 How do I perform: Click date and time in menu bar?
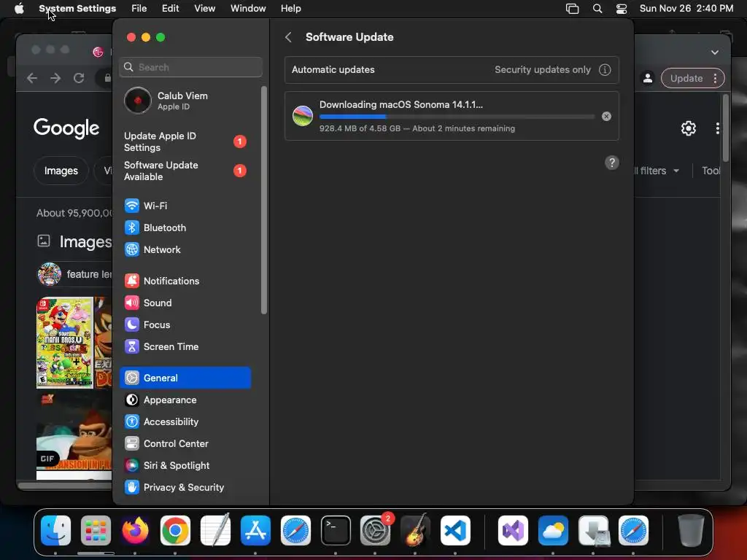click(686, 9)
